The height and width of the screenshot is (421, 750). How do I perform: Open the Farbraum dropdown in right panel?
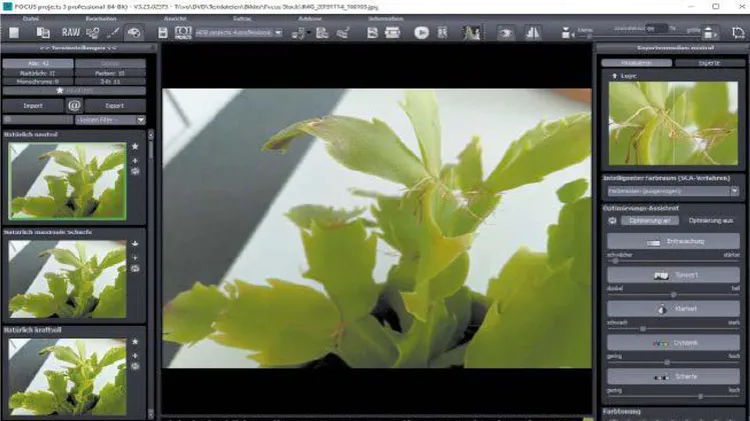(x=673, y=191)
